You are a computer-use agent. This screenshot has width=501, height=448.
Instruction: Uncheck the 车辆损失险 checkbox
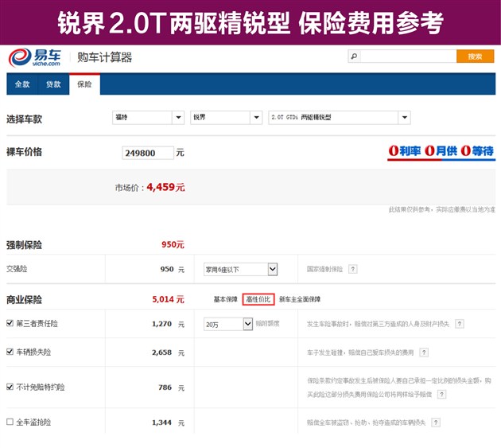(x=10, y=352)
